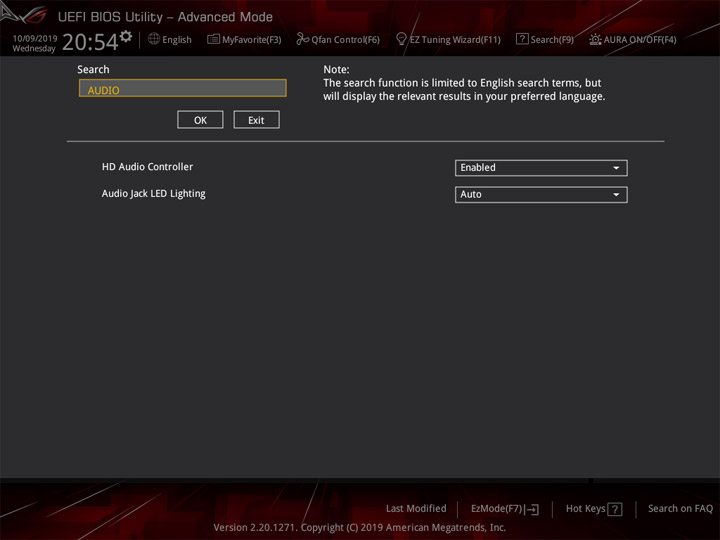Click the date 10/09/2019 Wednesday
This screenshot has width=720, height=540.
(34, 43)
